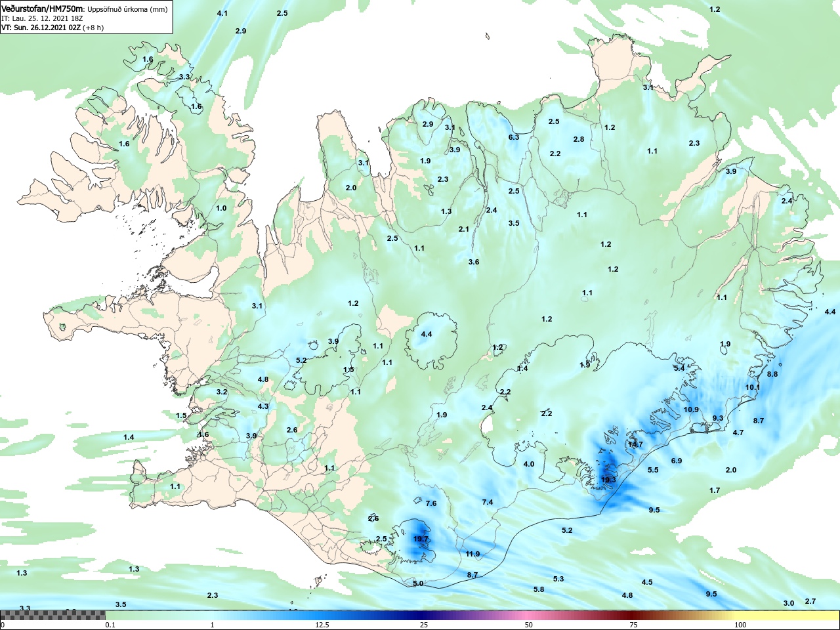
Task: Click the 4.3 value on the map
Action: pyautogui.click(x=263, y=407)
